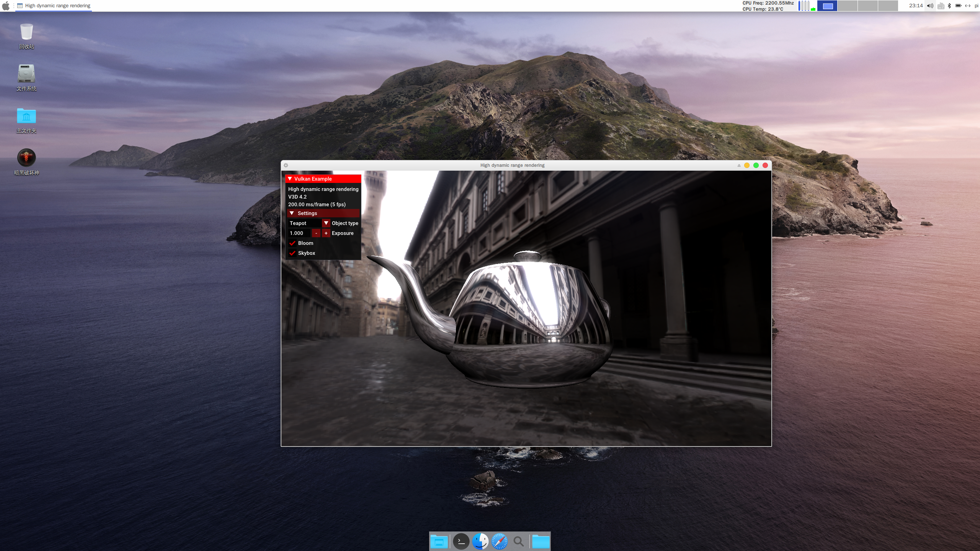
Task: Decrease exposure with the minus button
Action: (x=316, y=233)
